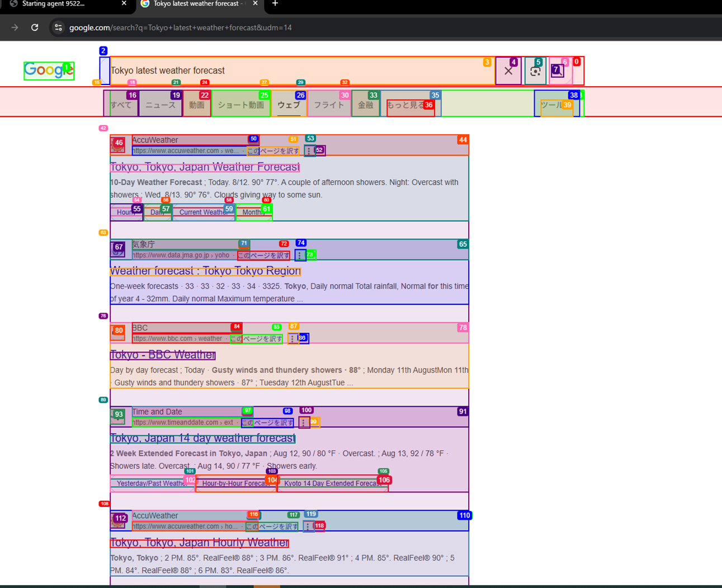Open 'Tokyo, Tokyo, Japan Hourly Weather' link
The image size is (722, 588).
click(x=199, y=543)
